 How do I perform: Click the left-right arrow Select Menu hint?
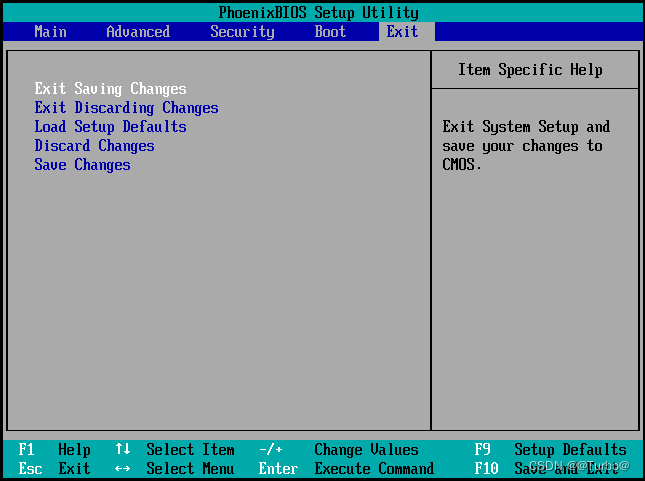point(174,469)
